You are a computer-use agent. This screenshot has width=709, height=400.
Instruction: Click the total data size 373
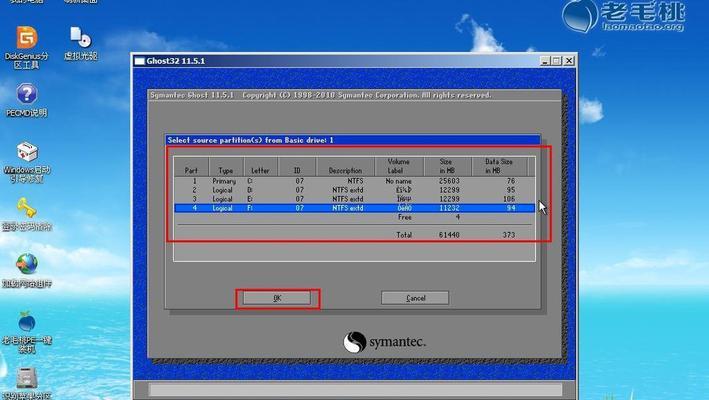click(x=509, y=235)
